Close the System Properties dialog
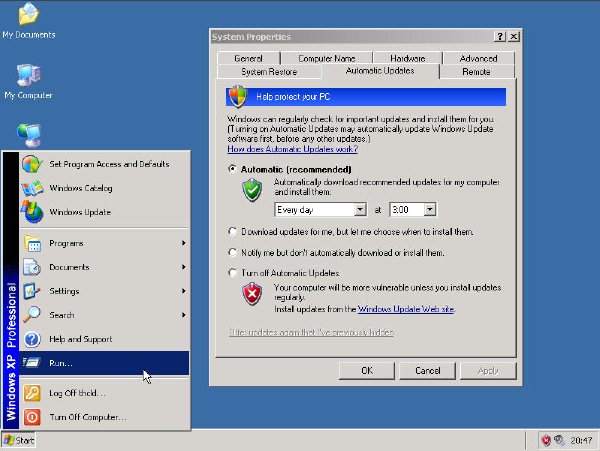The width and height of the screenshot is (600, 451). tap(514, 36)
